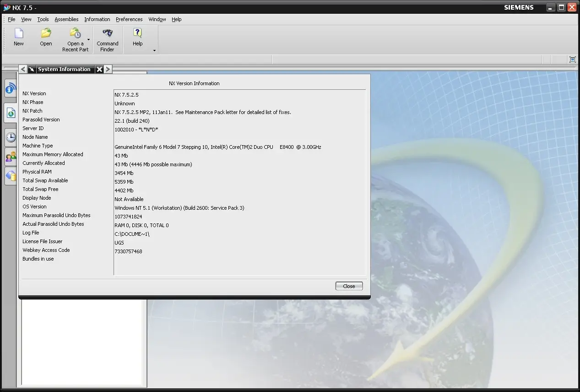Click the Actual Parasolid Undo Bytes label
Viewport: 580px width, 392px height.
tap(53, 224)
